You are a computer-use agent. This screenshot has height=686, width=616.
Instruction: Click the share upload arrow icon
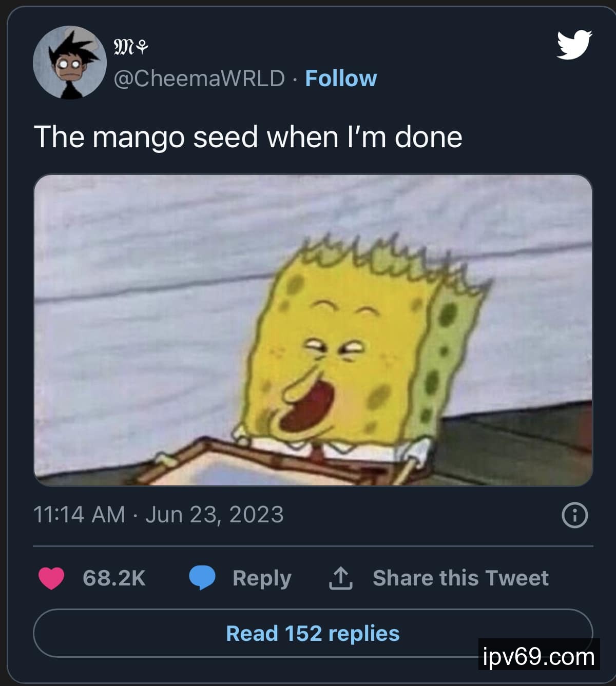[340, 578]
